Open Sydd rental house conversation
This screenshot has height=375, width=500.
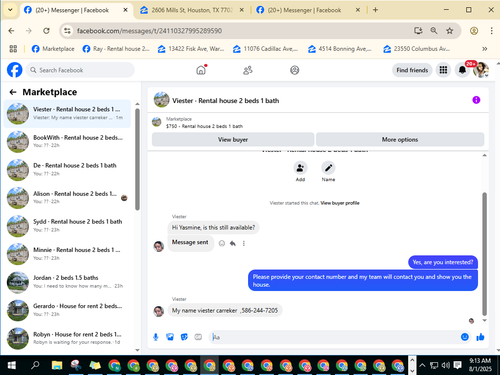point(67,226)
